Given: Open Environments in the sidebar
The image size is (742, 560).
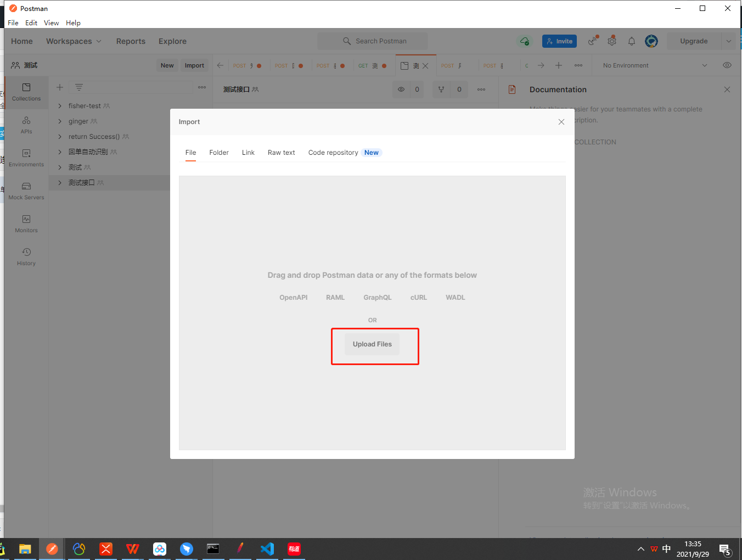Looking at the screenshot, I should point(26,158).
